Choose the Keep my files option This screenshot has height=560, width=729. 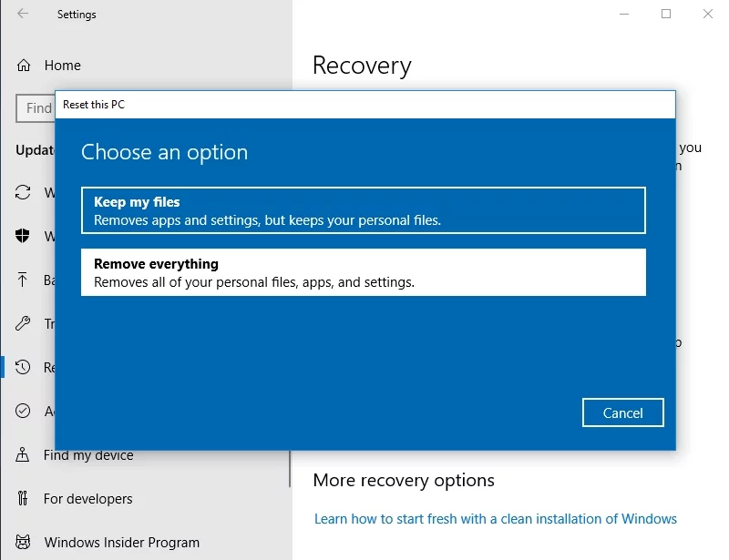tap(363, 210)
